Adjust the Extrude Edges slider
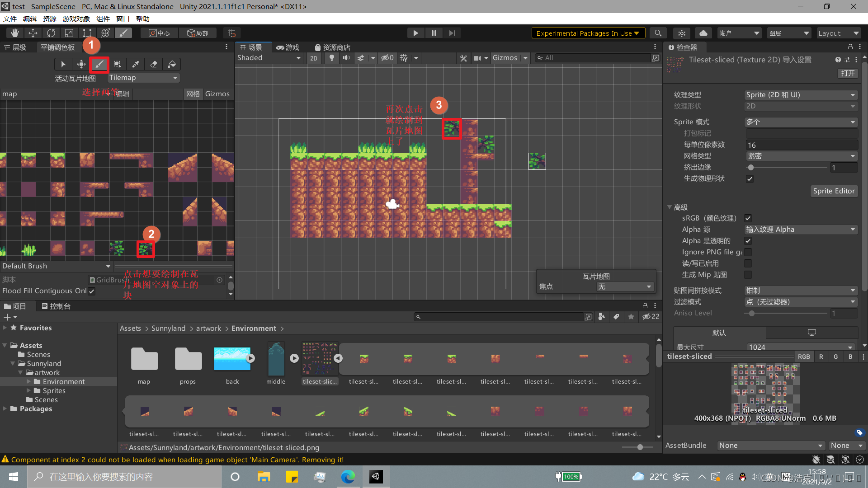 click(787, 168)
